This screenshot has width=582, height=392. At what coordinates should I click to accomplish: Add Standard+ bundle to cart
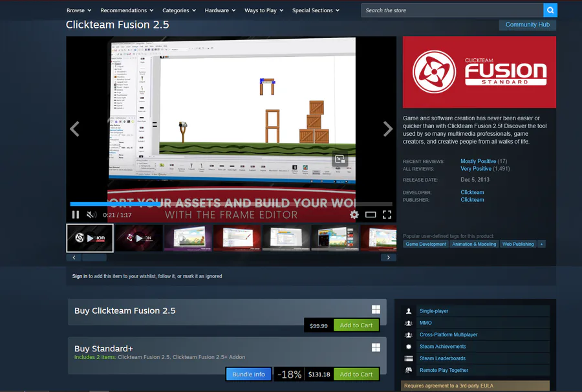tap(356, 374)
